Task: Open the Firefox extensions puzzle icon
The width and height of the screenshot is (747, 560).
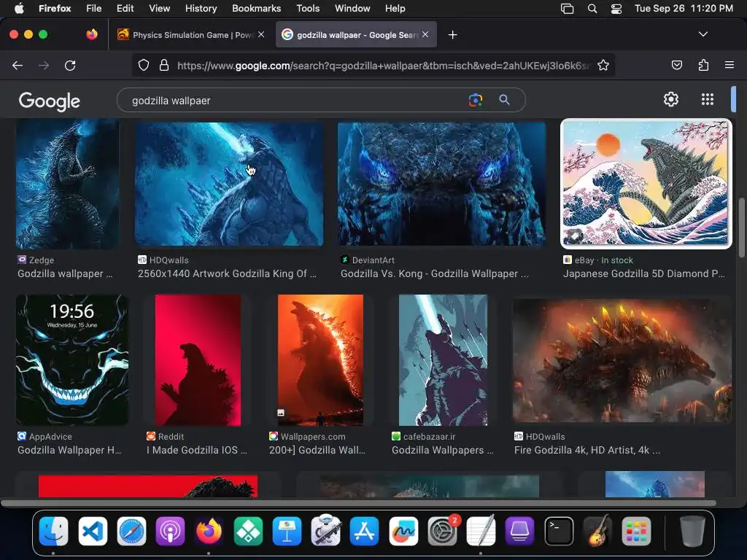Action: click(x=703, y=65)
